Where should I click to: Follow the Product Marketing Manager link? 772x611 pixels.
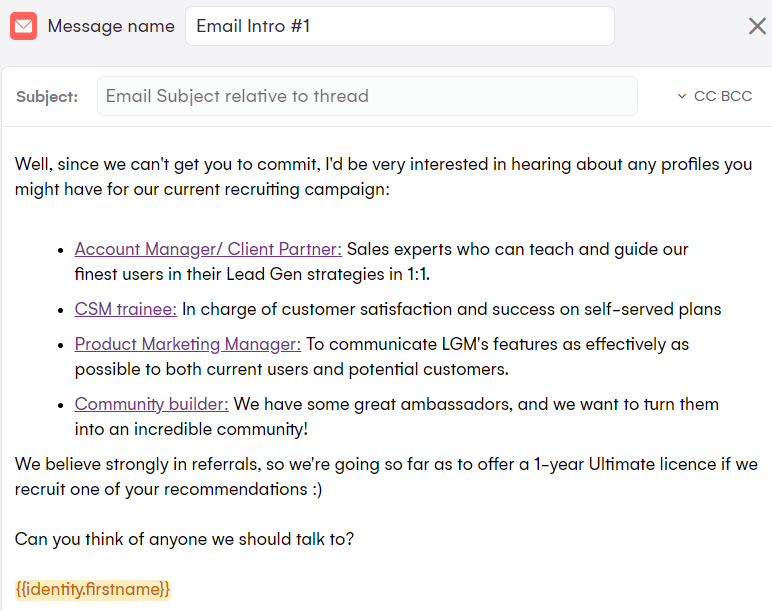[x=188, y=344]
